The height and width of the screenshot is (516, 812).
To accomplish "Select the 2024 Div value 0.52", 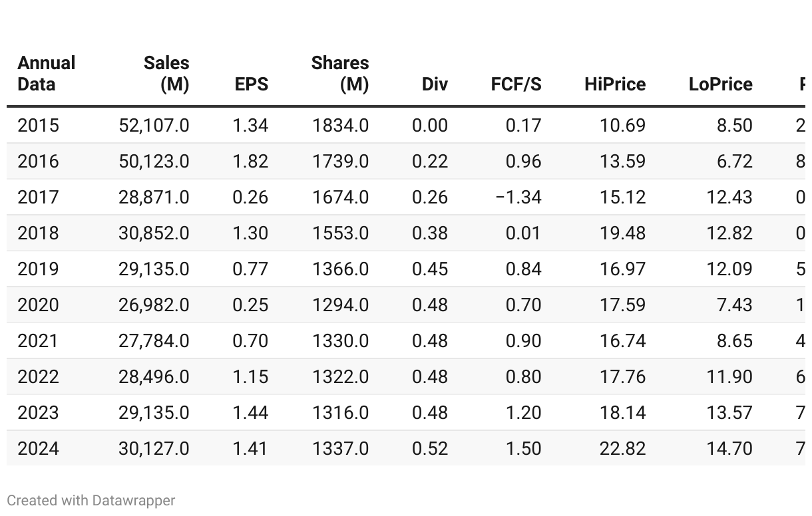I will (430, 449).
